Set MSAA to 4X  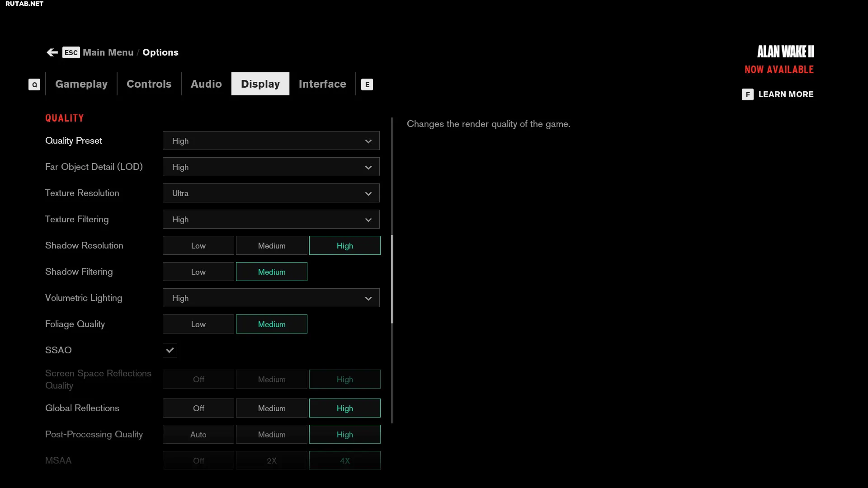pyautogui.click(x=345, y=460)
